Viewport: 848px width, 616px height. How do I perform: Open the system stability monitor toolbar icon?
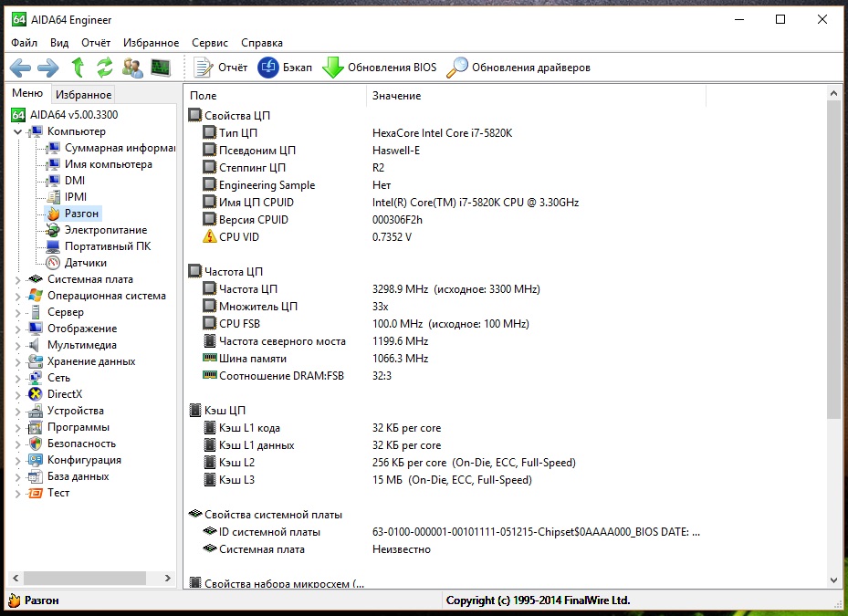tap(161, 68)
